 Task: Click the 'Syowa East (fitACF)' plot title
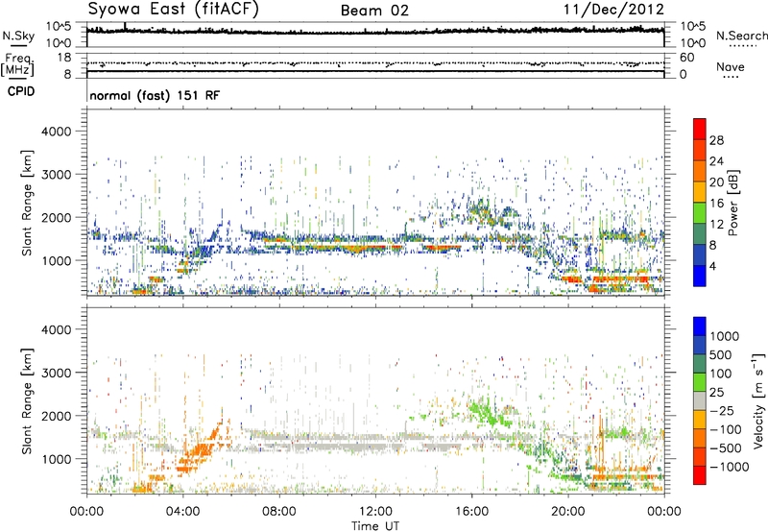[x=174, y=9]
